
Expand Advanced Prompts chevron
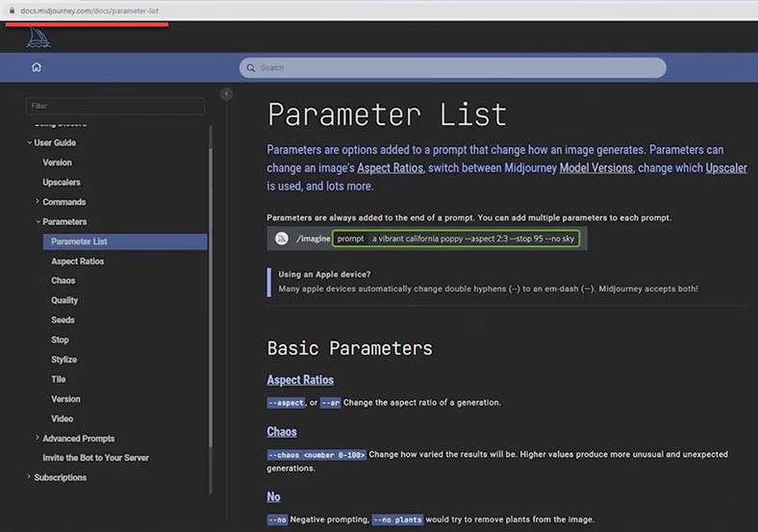[38, 438]
